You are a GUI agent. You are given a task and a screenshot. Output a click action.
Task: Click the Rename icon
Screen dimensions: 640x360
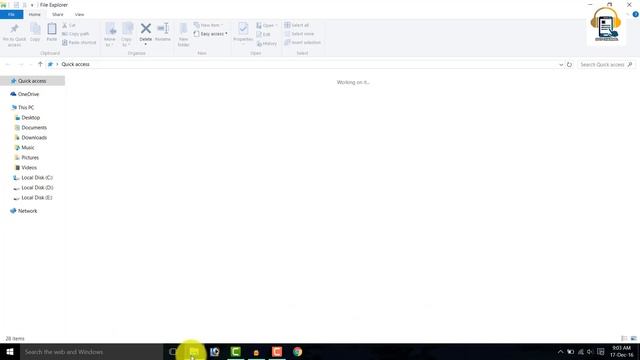pyautogui.click(x=163, y=28)
